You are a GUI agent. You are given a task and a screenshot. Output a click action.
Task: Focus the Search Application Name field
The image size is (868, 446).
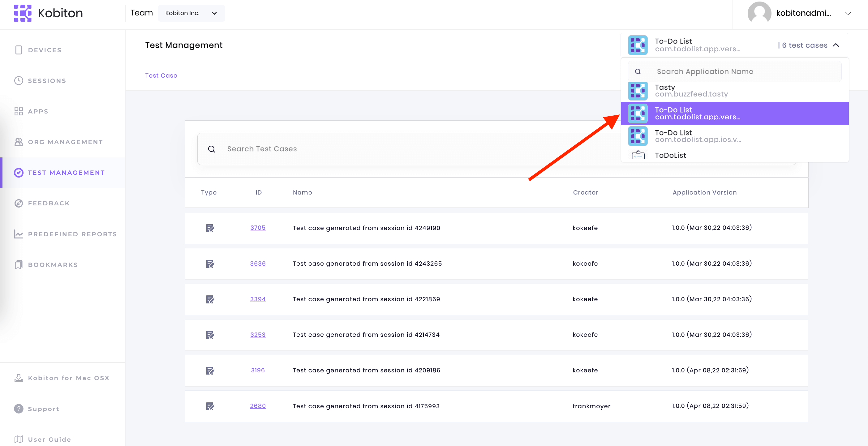tap(735, 71)
